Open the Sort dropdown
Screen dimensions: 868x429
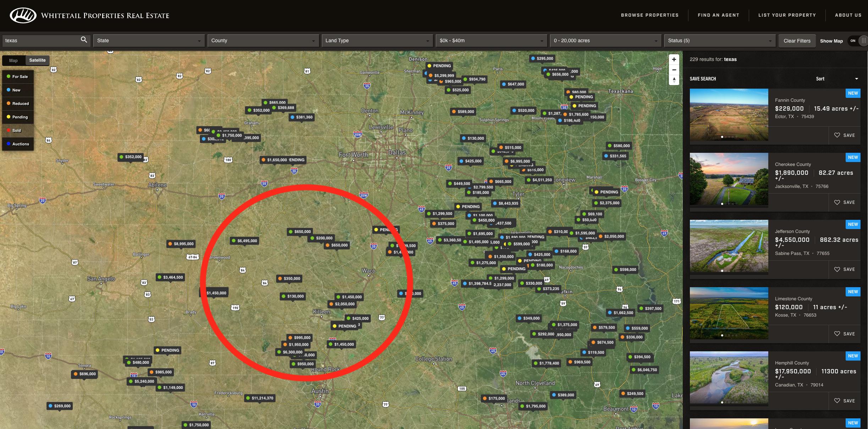coord(837,79)
